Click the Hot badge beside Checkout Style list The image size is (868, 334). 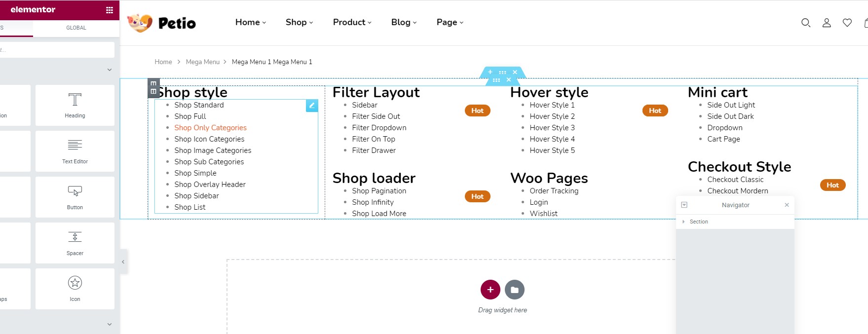coord(832,185)
